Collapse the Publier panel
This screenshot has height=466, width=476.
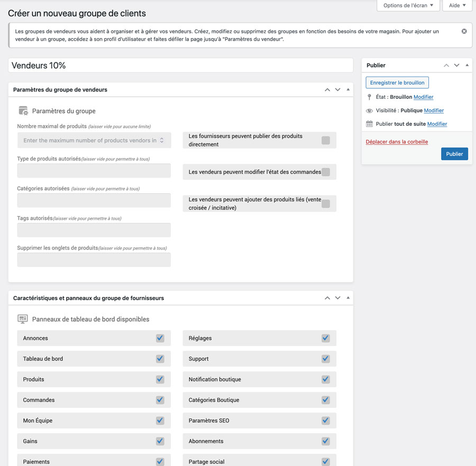[x=467, y=66]
